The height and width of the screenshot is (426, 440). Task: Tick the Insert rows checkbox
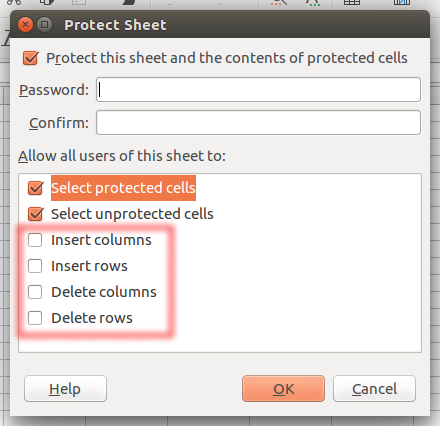point(35,266)
